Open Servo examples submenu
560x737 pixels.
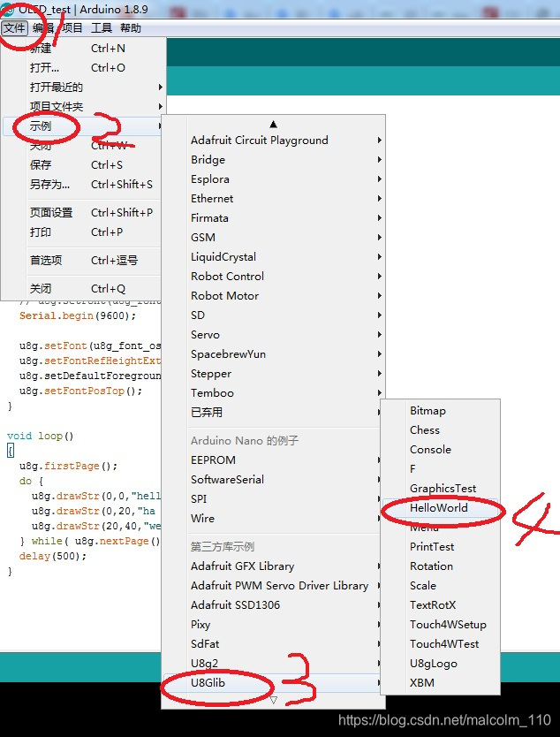point(274,335)
